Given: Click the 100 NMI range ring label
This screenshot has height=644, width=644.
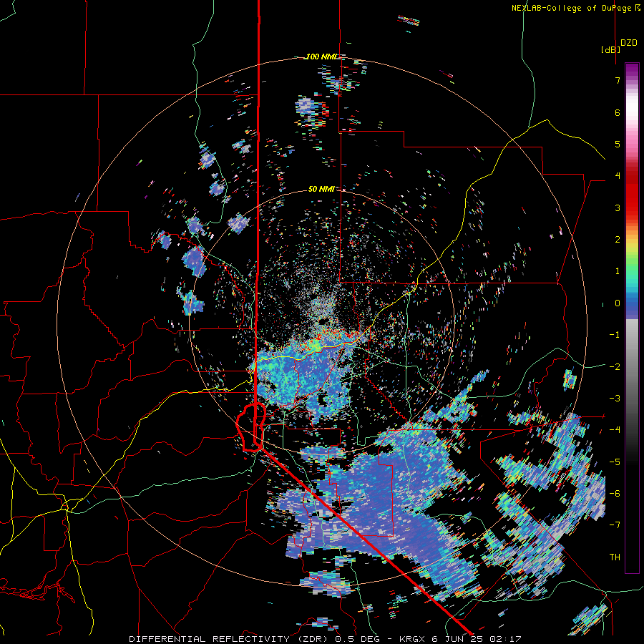Looking at the screenshot, I should click(x=321, y=57).
